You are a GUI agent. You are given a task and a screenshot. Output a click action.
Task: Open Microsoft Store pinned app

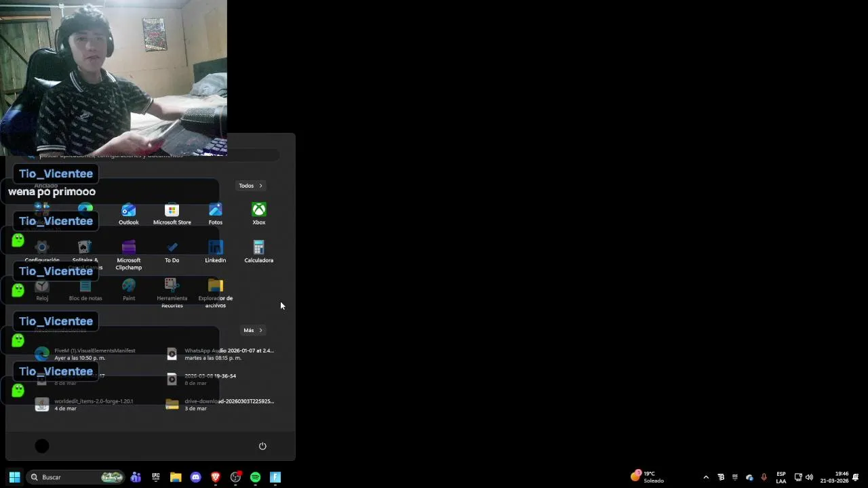click(172, 214)
